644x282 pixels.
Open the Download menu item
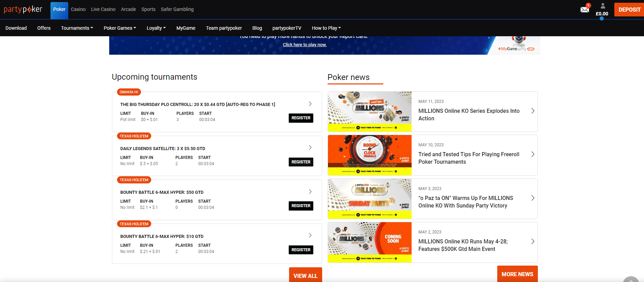(16, 28)
